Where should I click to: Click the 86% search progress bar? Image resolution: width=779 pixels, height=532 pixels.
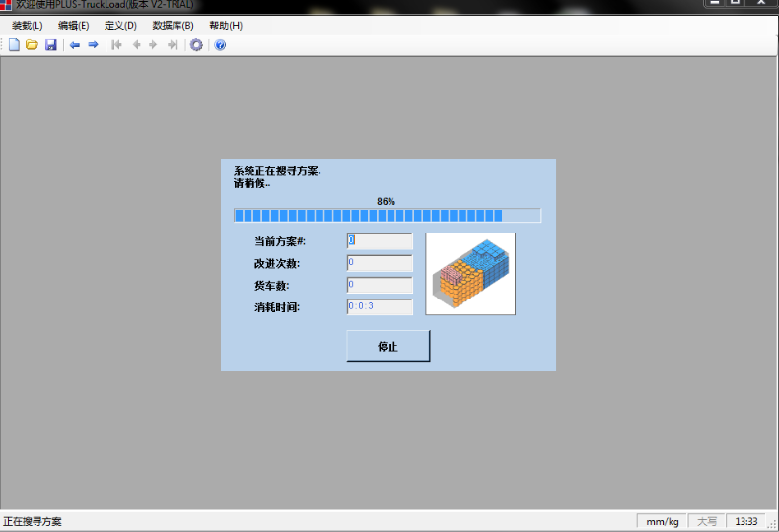click(x=387, y=216)
